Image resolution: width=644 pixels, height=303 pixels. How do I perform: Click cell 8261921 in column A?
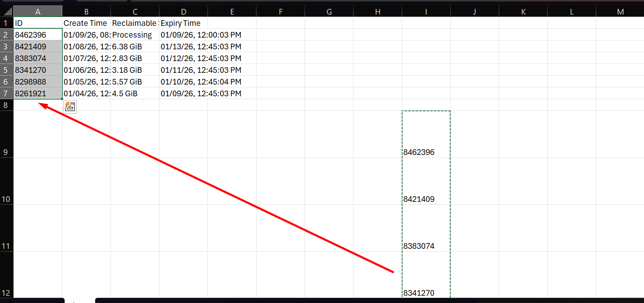tap(38, 93)
